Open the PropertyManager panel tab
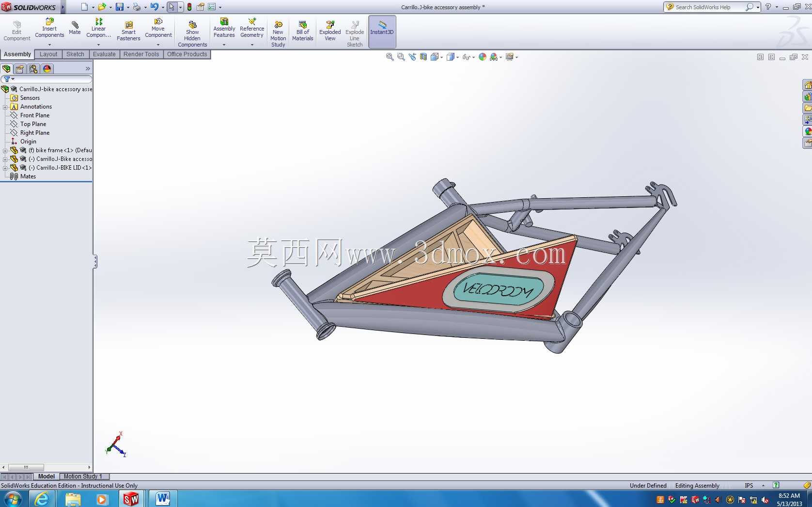812x507 pixels. click(x=20, y=69)
